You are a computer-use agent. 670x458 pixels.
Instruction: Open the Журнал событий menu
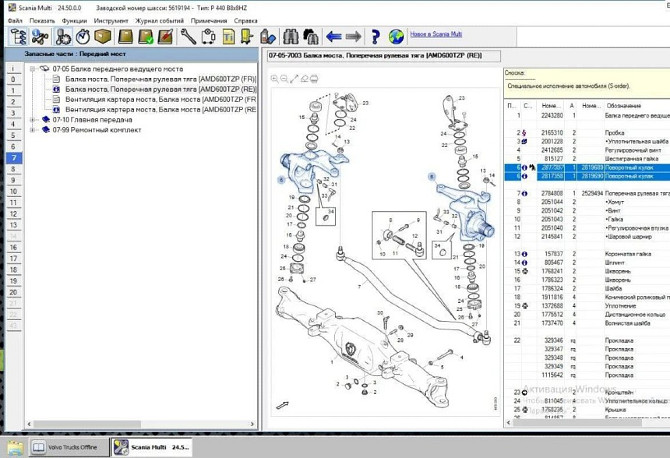click(158, 20)
